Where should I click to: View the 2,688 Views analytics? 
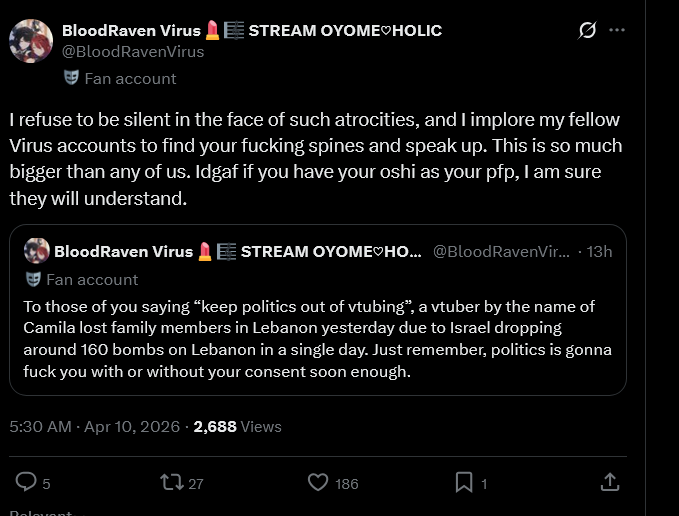tap(237, 427)
